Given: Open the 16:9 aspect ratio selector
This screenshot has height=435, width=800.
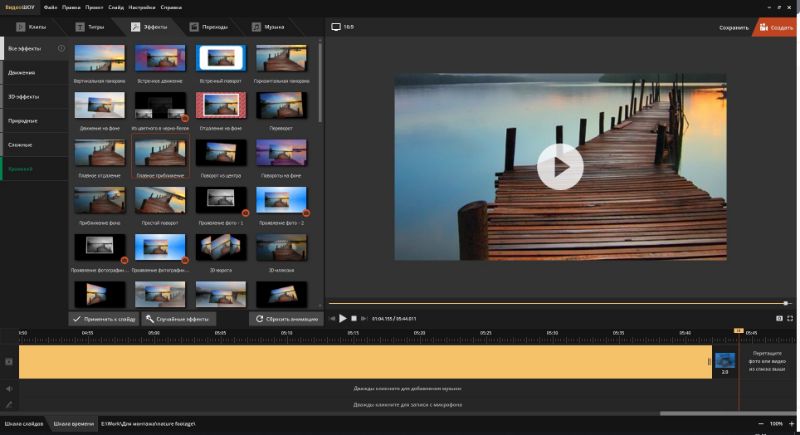Looking at the screenshot, I should [x=343, y=27].
